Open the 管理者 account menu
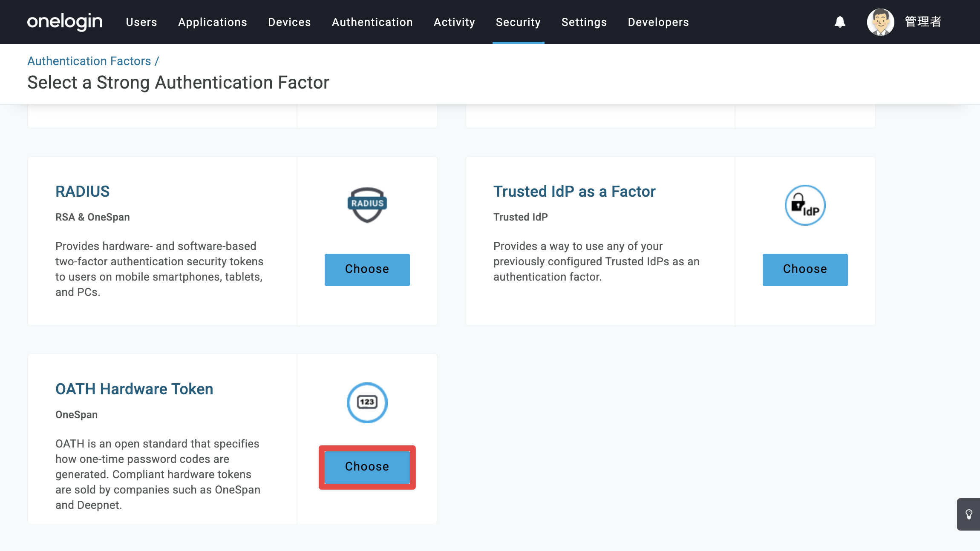Screen dimensions: 980x551 click(923, 22)
